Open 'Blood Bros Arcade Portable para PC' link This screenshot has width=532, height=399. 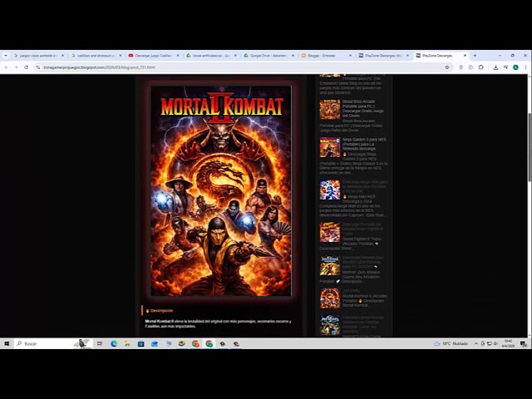tap(363, 109)
